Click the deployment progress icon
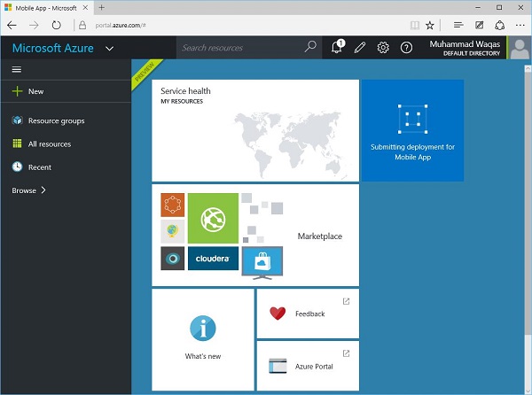Image resolution: width=532 pixels, height=395 pixels. pyautogui.click(x=412, y=119)
